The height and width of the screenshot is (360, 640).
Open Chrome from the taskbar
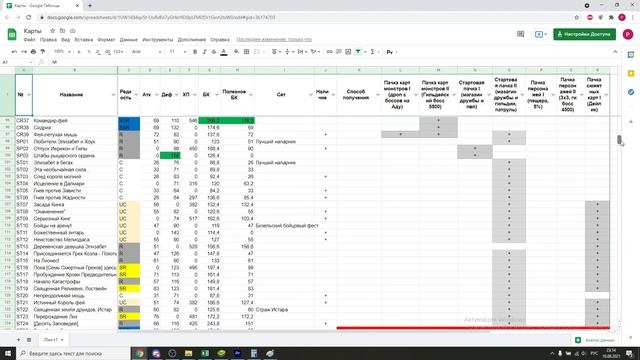140,353
